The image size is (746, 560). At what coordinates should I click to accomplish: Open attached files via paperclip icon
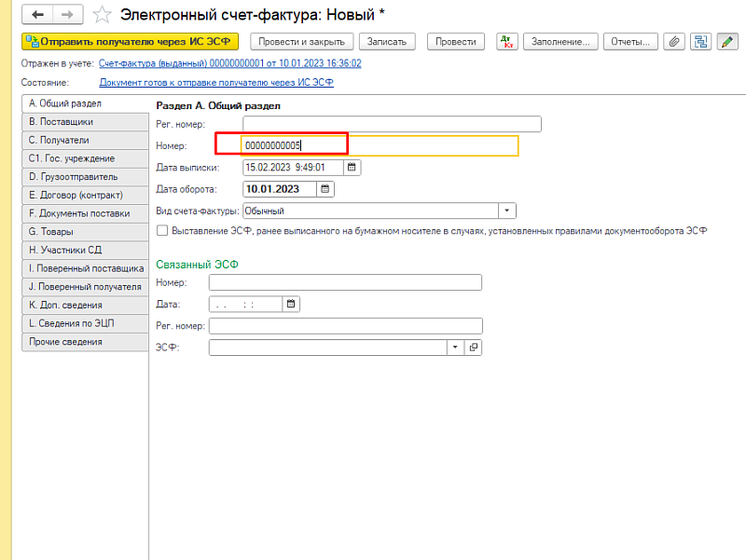[674, 41]
